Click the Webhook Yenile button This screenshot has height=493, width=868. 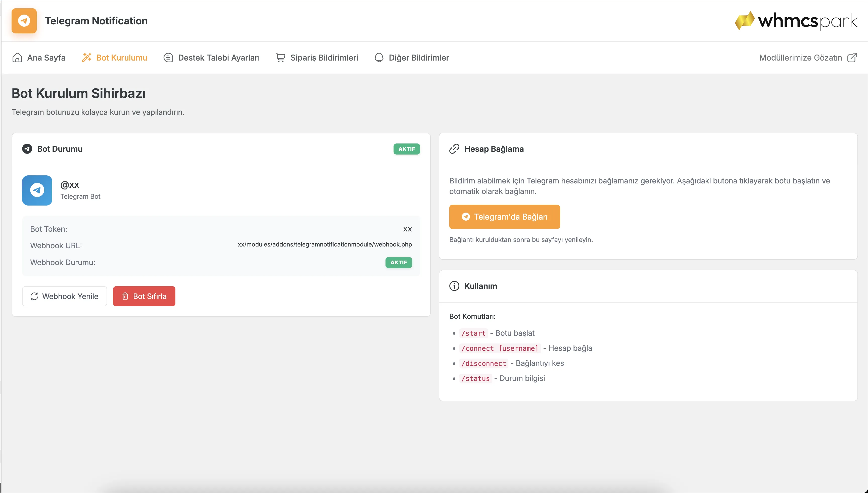coord(65,296)
